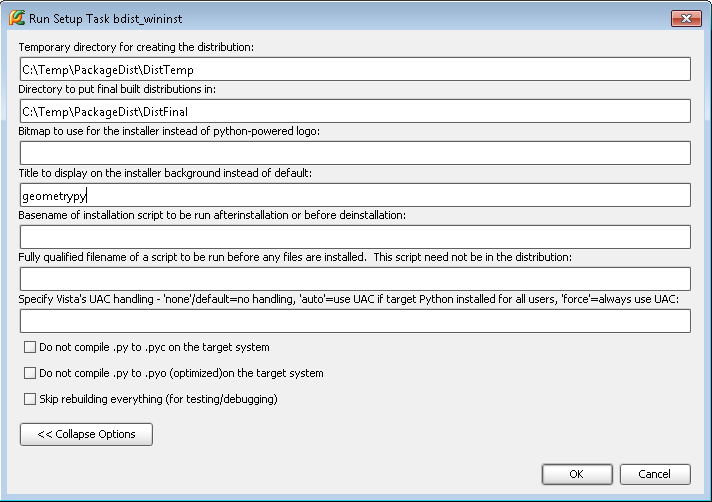Collapse the options section
Image resolution: width=712 pixels, height=502 pixels.
[86, 434]
